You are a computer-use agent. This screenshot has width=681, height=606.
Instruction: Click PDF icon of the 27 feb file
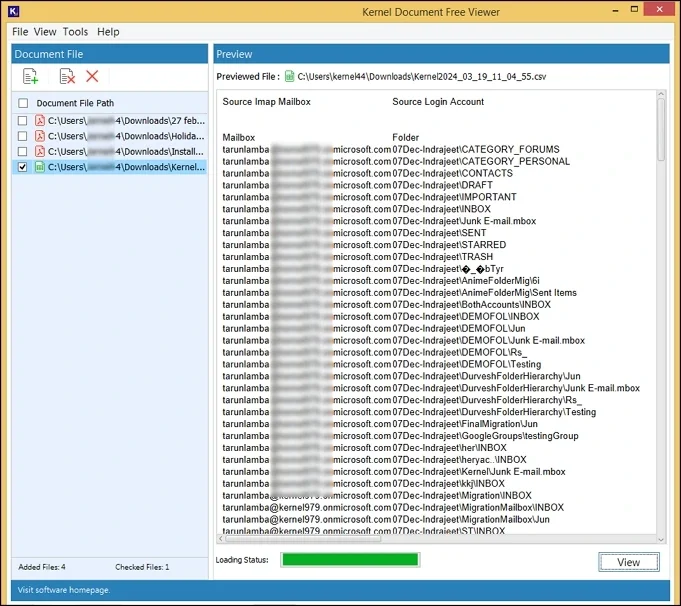click(x=40, y=120)
